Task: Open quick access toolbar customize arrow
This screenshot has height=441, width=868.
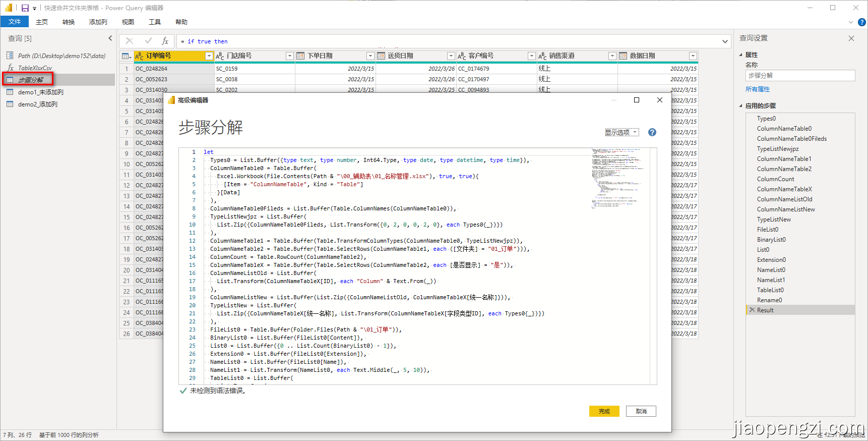Action: coord(34,9)
